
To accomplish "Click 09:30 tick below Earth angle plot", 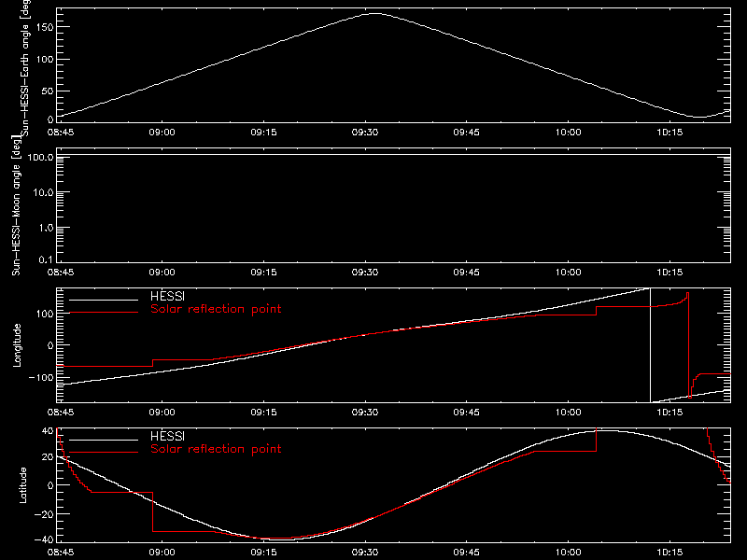I will [365, 133].
